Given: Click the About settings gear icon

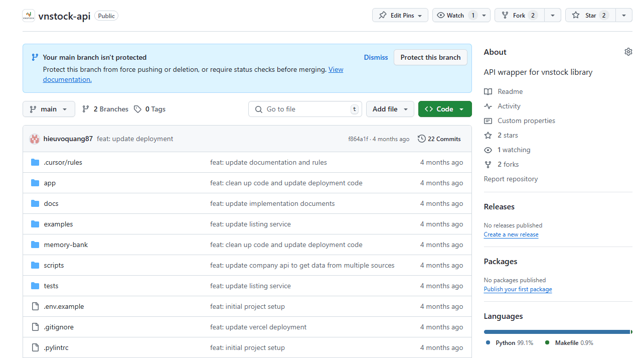Looking at the screenshot, I should tap(628, 52).
